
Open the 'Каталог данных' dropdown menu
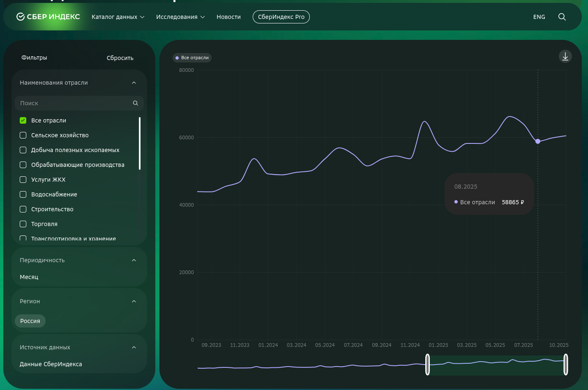118,17
